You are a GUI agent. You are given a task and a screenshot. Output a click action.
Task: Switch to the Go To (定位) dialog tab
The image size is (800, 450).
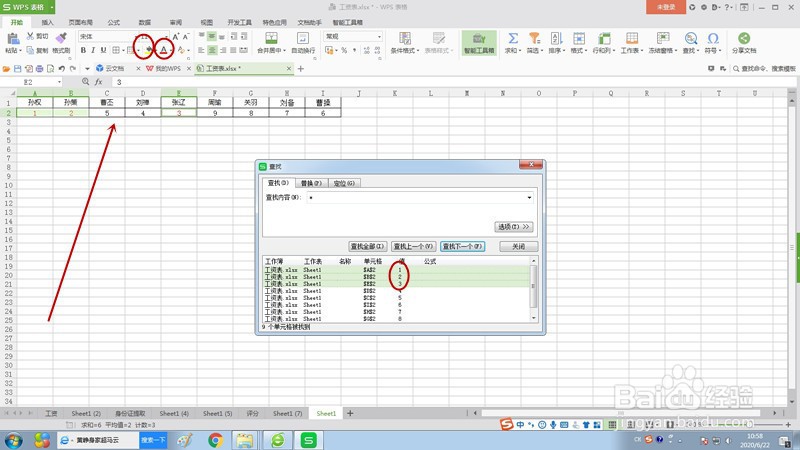coord(344,183)
